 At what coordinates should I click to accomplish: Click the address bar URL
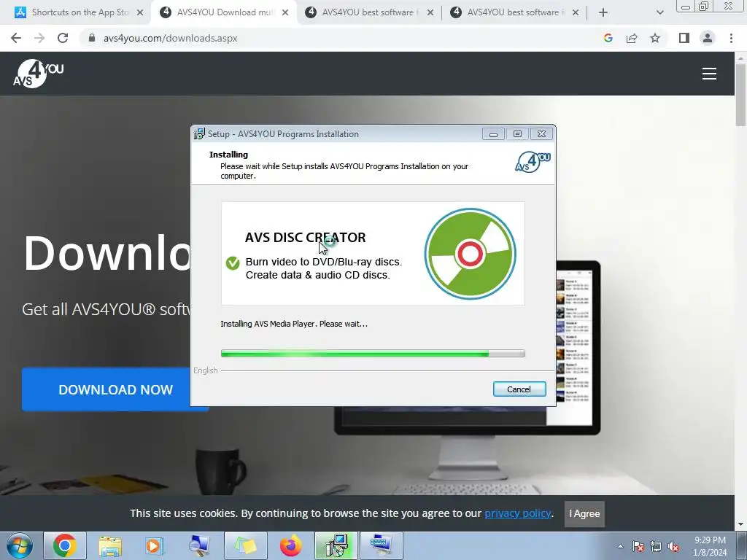tap(171, 38)
